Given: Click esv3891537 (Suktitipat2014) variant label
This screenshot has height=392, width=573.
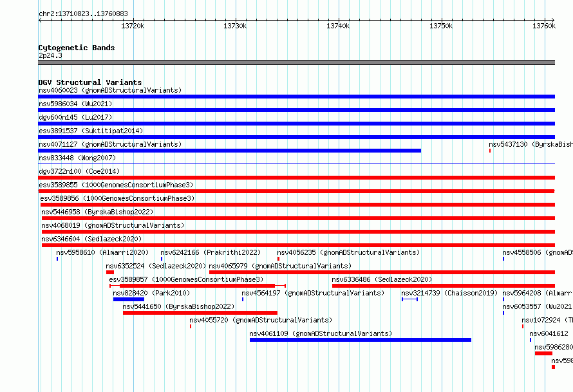Looking at the screenshot, I should tap(91, 131).
